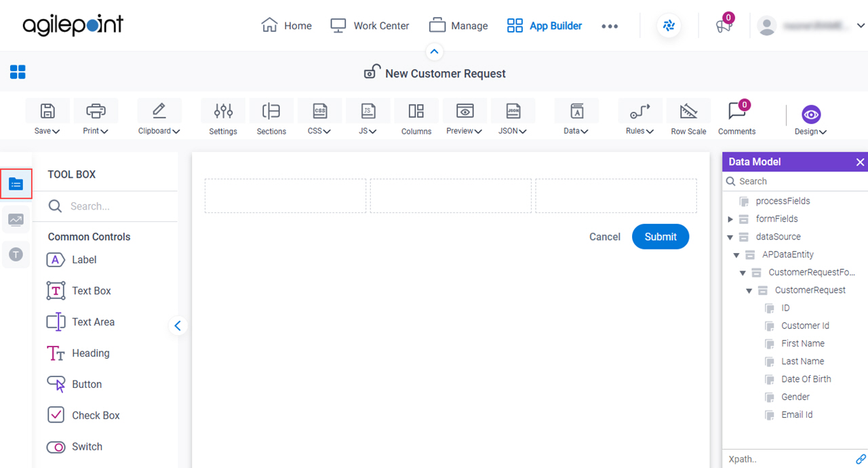Screen dimensions: 868x468
Task: Select the Button control in toolbox
Action: point(74,385)
